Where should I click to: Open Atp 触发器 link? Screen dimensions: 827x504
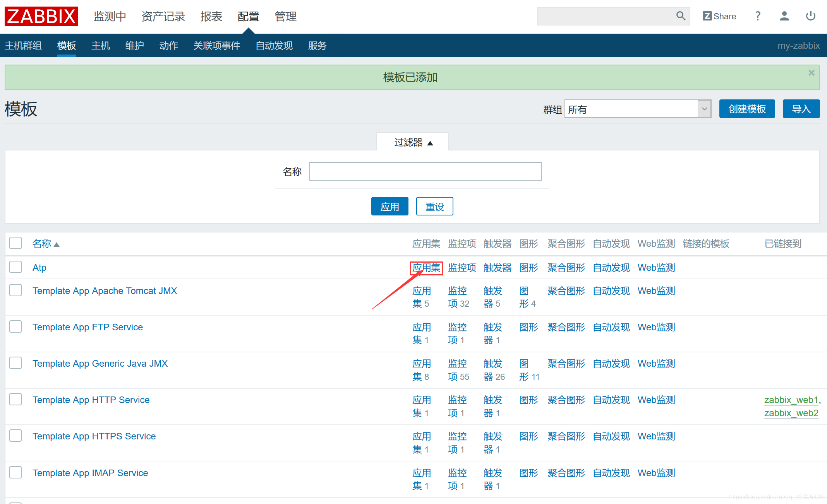click(498, 268)
